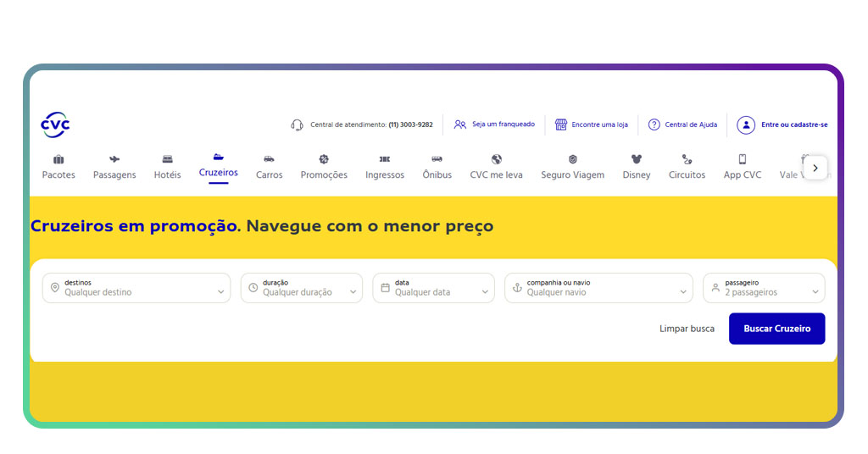Click the car icon above Carros
Image resolution: width=868 pixels, height=454 pixels.
pyautogui.click(x=269, y=159)
